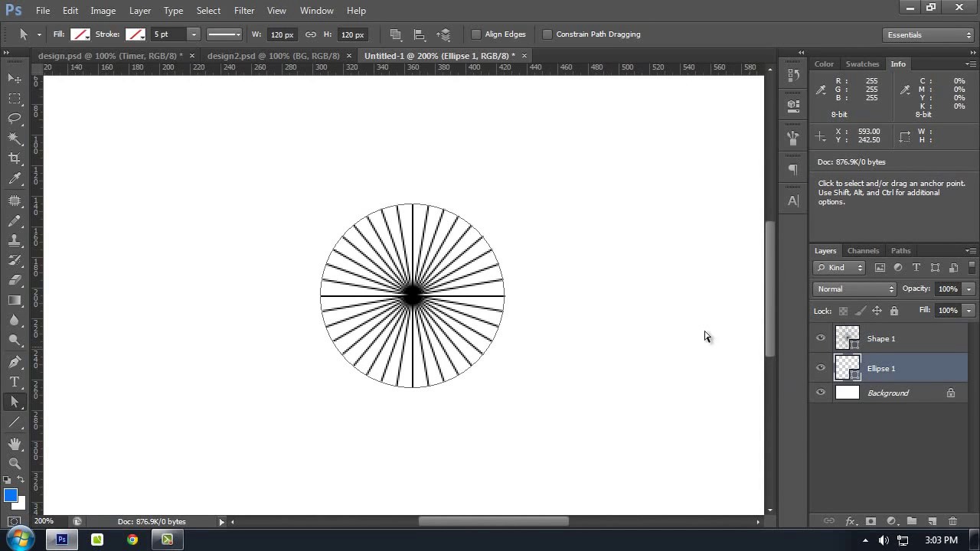Open Chrome from the taskbar
The image size is (980, 551).
132,540
